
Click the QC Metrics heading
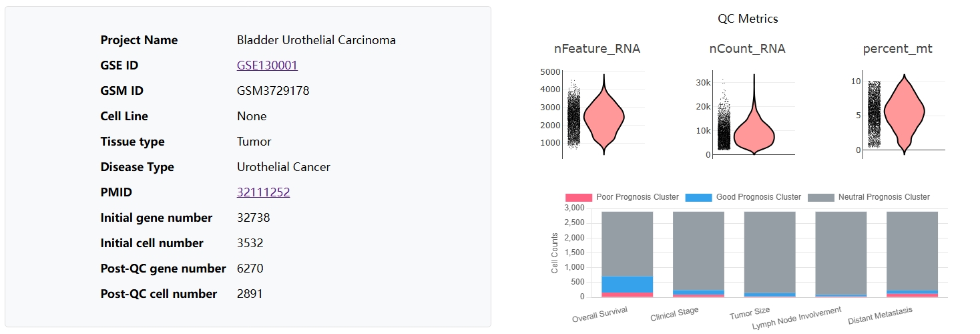pos(748,19)
